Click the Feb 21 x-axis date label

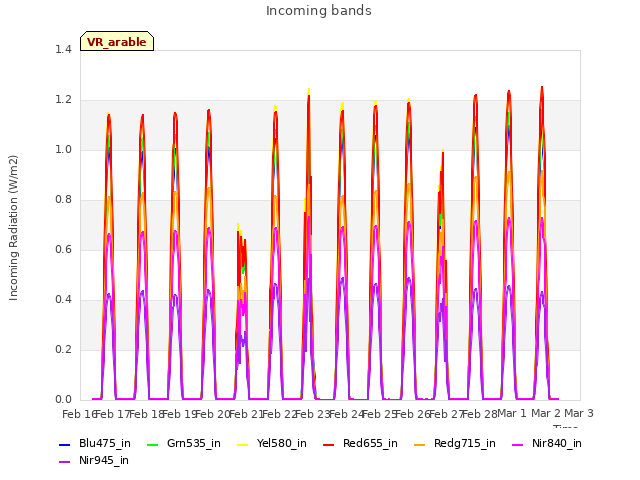pos(245,414)
